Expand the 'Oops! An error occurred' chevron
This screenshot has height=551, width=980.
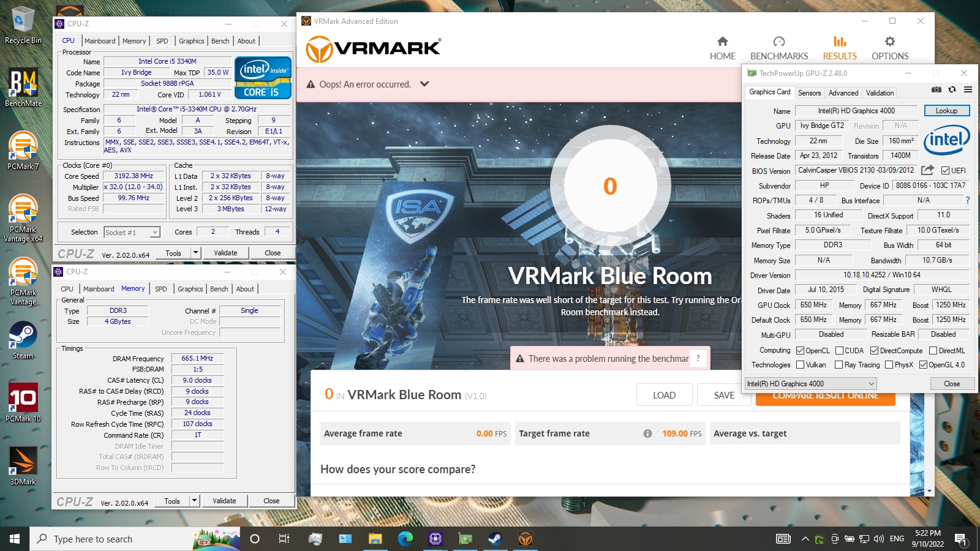[x=424, y=84]
